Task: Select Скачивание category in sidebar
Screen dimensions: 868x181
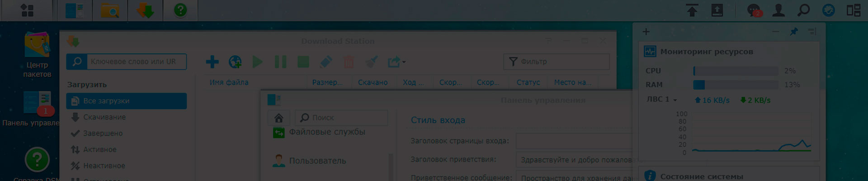Action: (104, 117)
